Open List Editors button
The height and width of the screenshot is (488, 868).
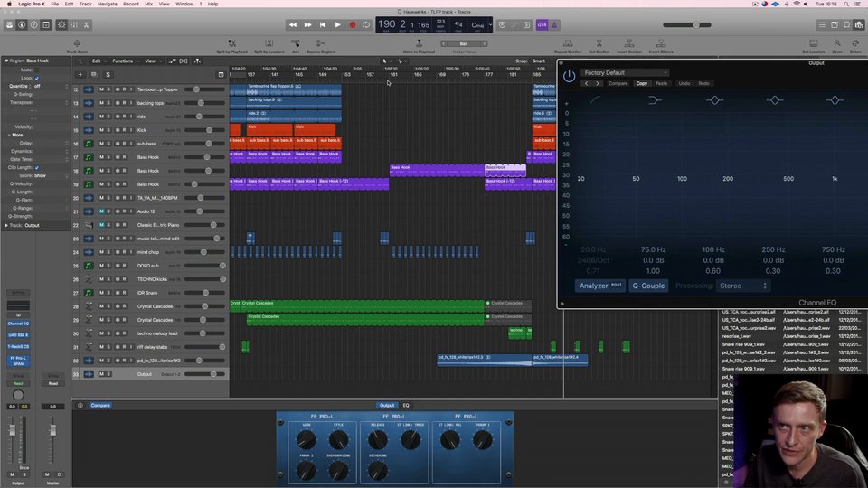coord(822,25)
